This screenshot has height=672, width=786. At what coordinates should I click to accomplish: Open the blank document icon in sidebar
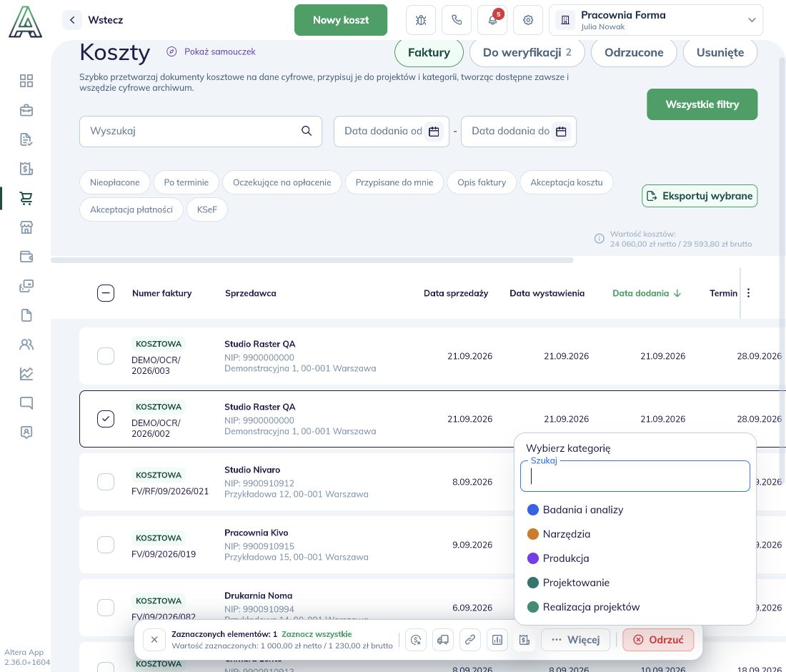pyautogui.click(x=26, y=315)
